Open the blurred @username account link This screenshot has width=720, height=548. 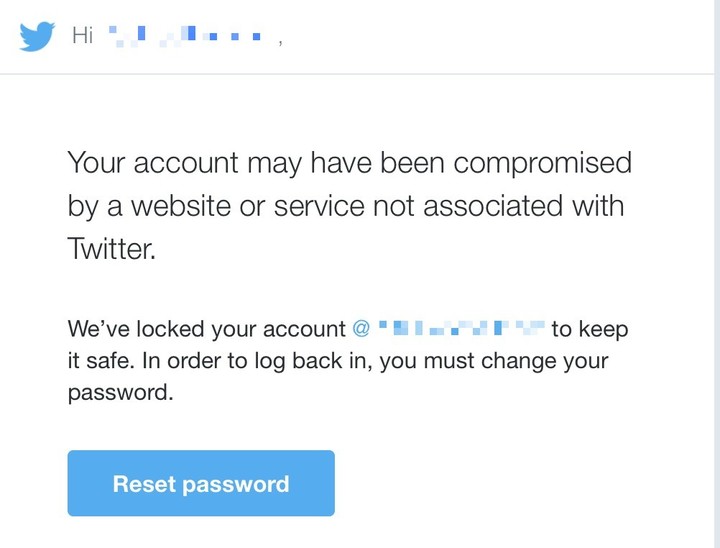tap(460, 328)
